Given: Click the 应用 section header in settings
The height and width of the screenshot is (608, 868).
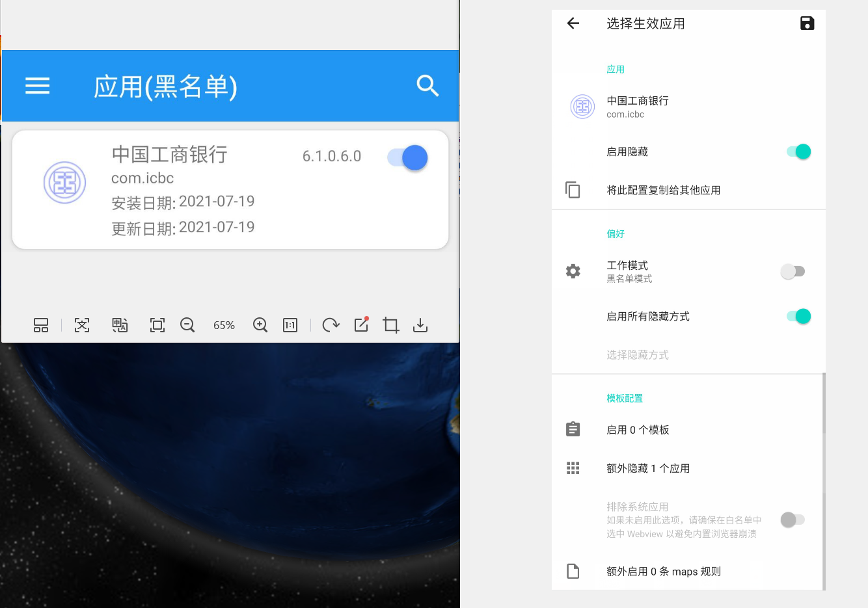Looking at the screenshot, I should click(x=616, y=69).
